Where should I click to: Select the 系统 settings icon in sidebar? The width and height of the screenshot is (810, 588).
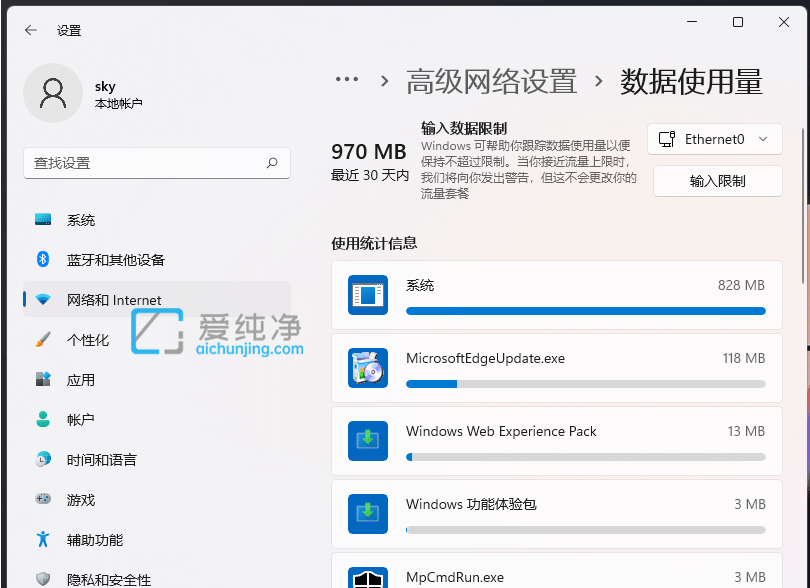[x=41, y=220]
